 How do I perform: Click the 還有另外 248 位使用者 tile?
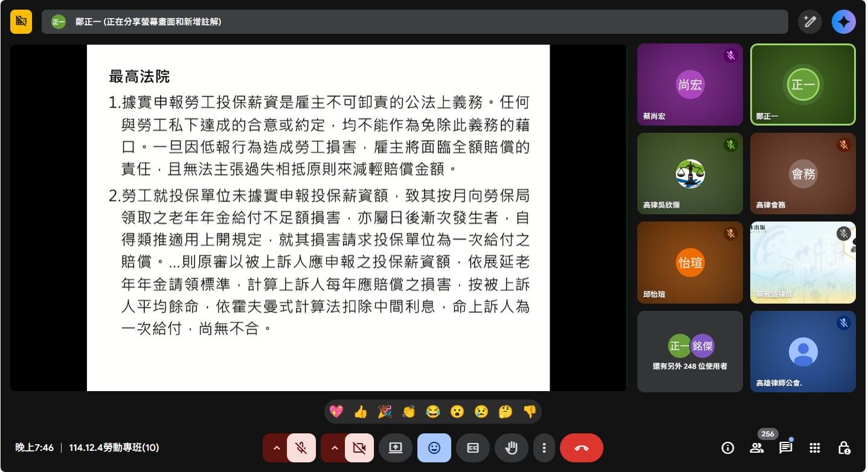pos(690,351)
